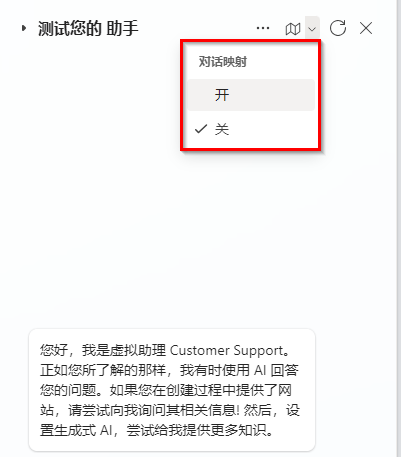The height and width of the screenshot is (457, 401).
Task: Close the 测试您的 助手 test panel
Action: pyautogui.click(x=366, y=28)
